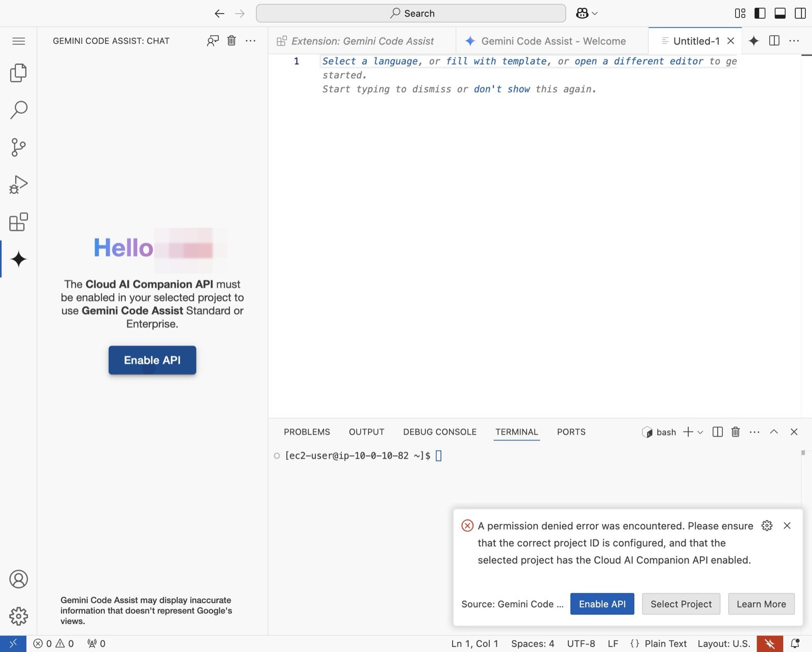Select the TERMINAL panel tab
Viewport: 812px width, 652px height.
pyautogui.click(x=517, y=432)
